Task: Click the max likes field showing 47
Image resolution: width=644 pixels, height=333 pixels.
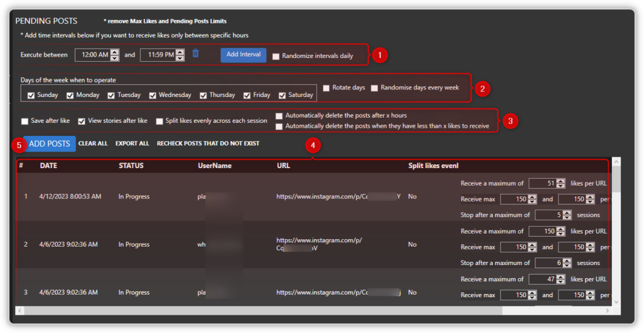Action: click(543, 279)
